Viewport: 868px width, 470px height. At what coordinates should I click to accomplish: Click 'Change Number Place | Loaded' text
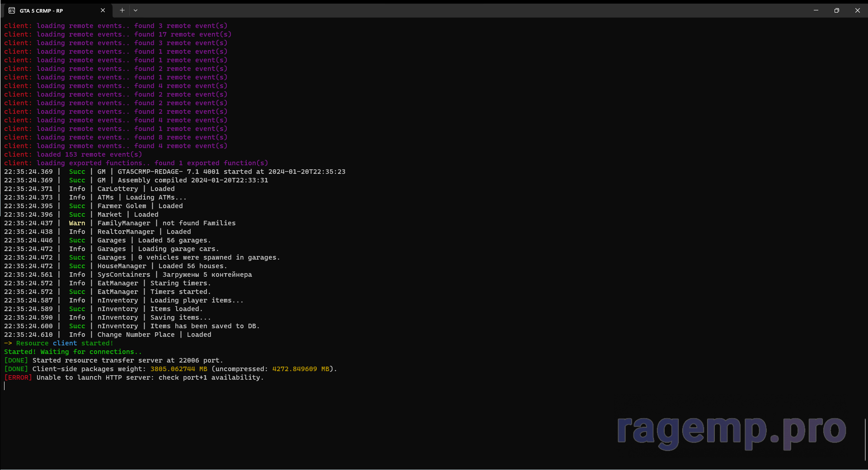pyautogui.click(x=154, y=335)
